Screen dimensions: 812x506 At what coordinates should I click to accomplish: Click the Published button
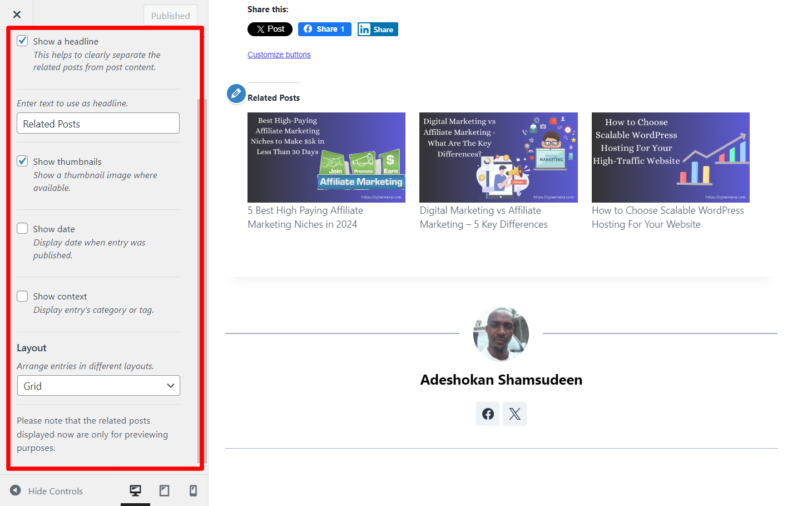(x=170, y=15)
